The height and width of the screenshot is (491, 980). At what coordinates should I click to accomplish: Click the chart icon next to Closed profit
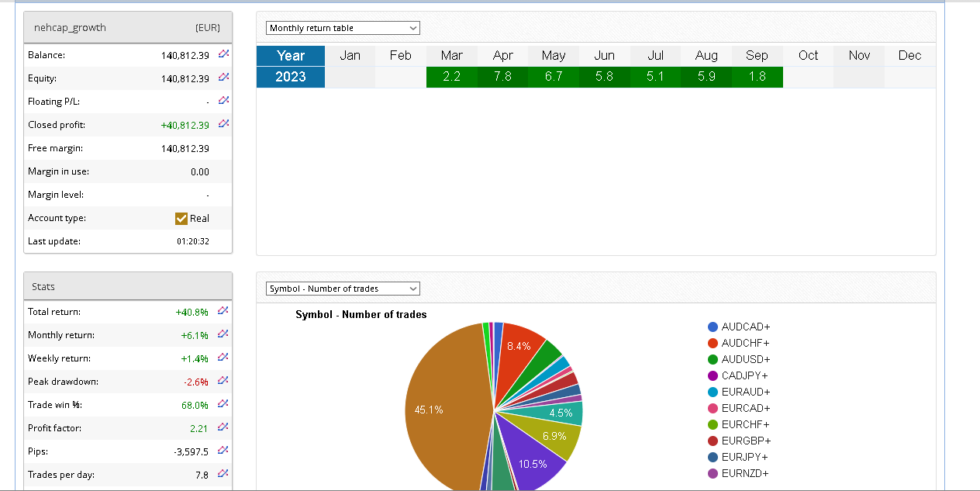pos(223,124)
